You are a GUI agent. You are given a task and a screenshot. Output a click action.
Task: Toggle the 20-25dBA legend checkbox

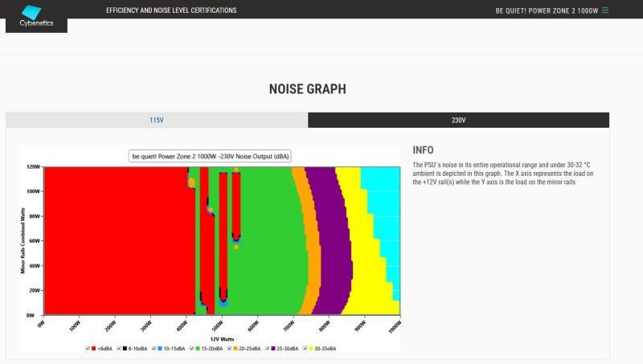click(x=229, y=349)
